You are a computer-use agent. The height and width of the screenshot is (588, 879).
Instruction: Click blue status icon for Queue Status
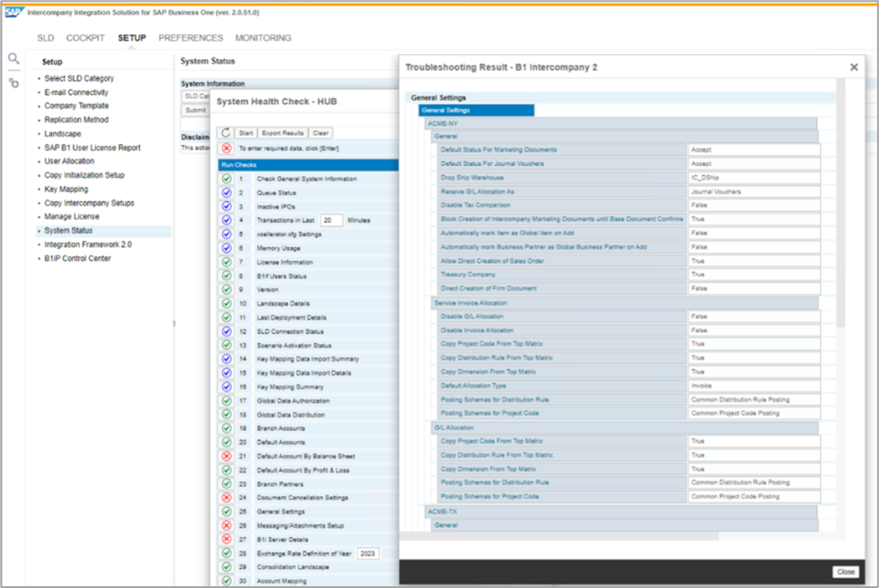pyautogui.click(x=226, y=193)
